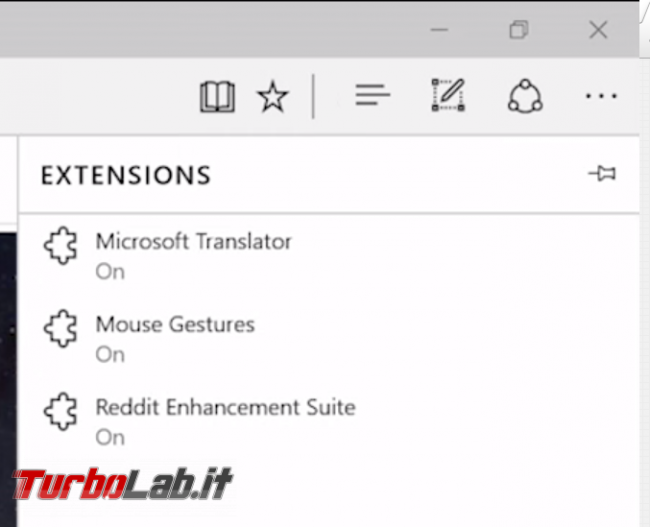Image resolution: width=650 pixels, height=527 pixels.
Task: Click Mouse Gestures puzzle icon
Action: tap(61, 328)
